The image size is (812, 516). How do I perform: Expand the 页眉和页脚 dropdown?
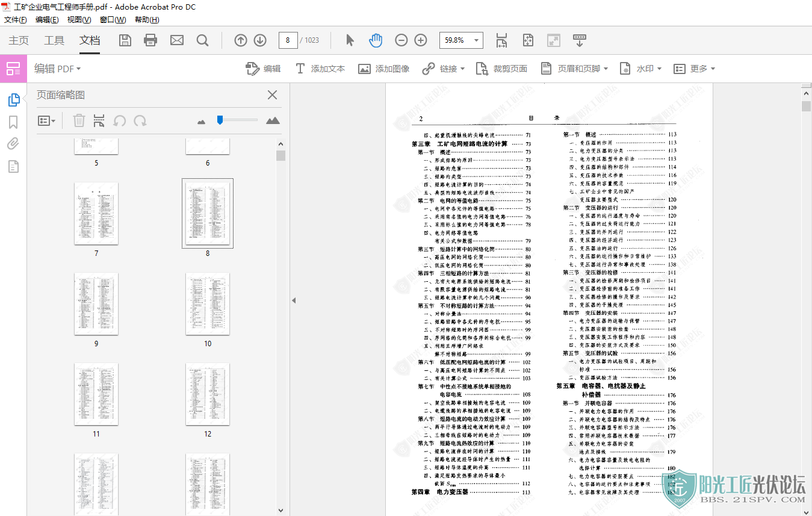click(606, 69)
